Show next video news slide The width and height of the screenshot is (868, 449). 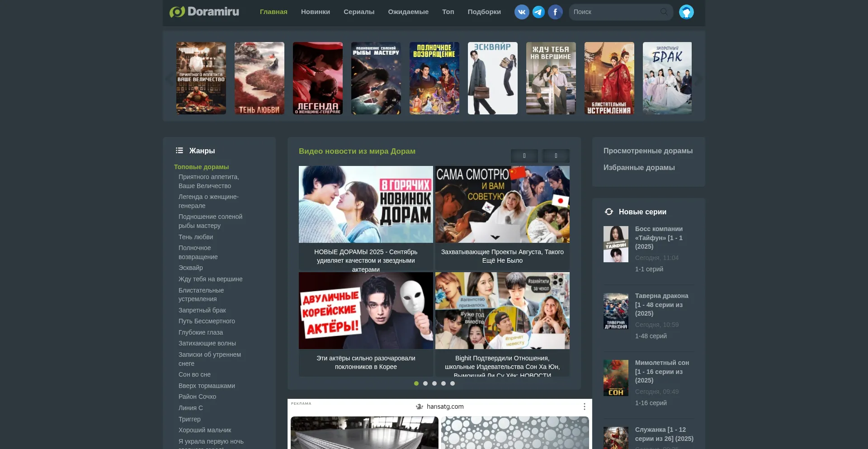point(556,156)
